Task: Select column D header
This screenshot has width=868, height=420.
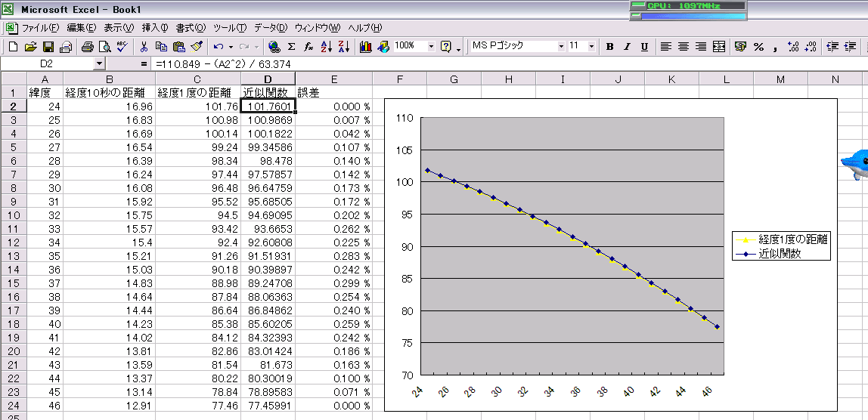Action: (268, 79)
